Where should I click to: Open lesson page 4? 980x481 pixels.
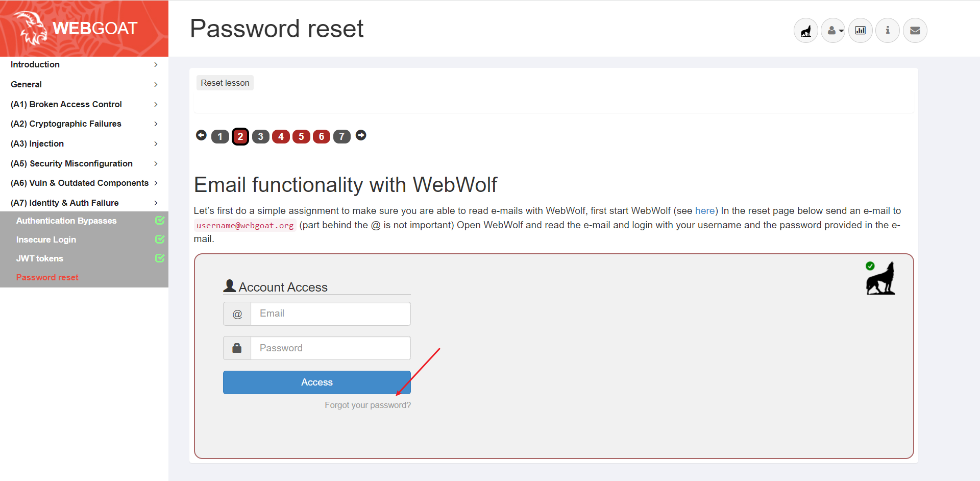coord(281,136)
